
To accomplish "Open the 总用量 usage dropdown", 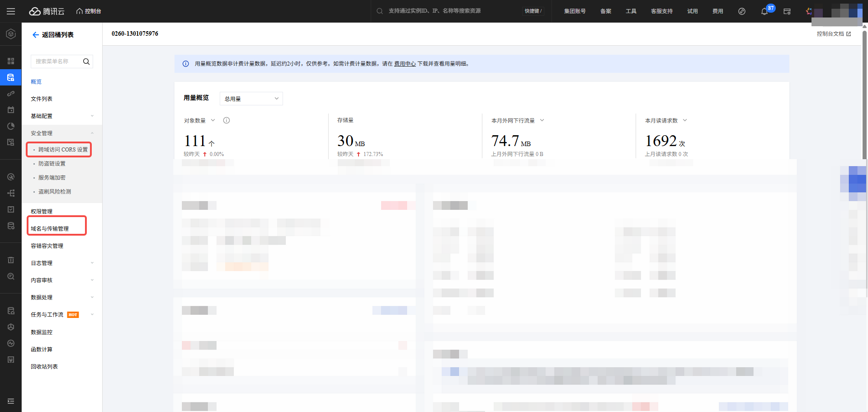I will (x=251, y=99).
